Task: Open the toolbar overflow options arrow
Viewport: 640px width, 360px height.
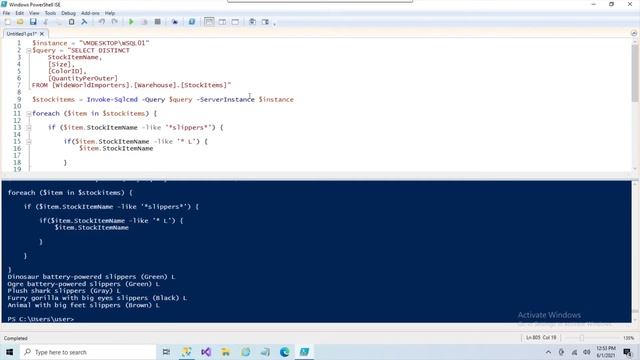Action: tap(274, 24)
